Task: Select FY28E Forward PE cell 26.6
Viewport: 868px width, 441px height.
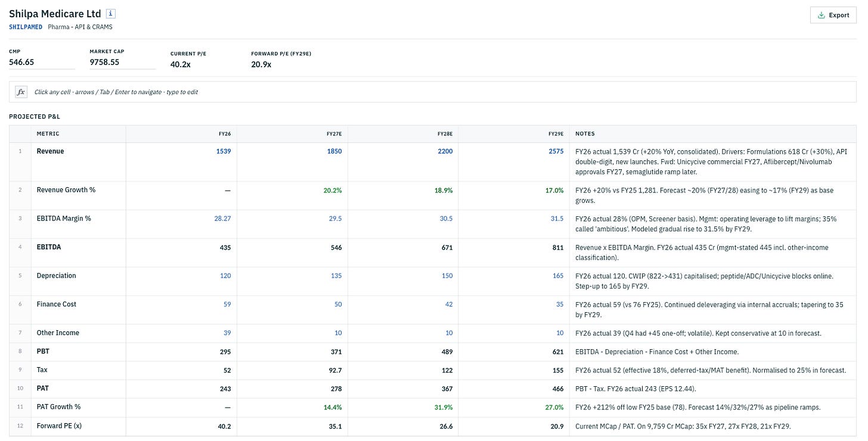Action: 403,426
